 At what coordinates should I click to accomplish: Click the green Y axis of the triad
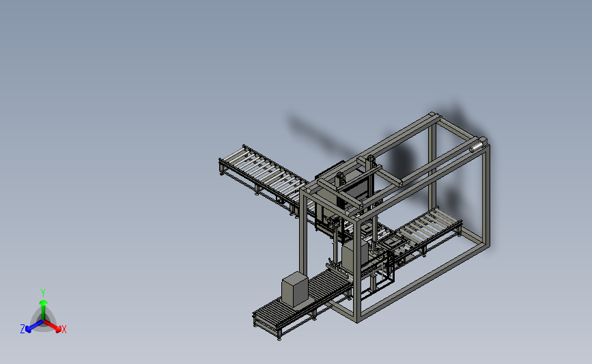43,310
